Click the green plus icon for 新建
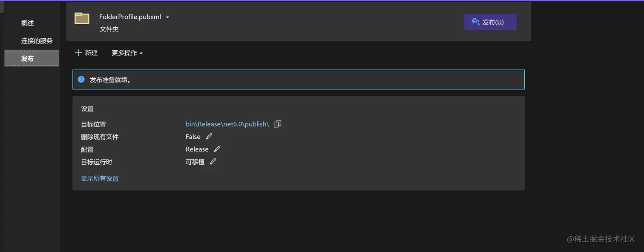Viewport: 644px width, 252px height. (x=78, y=53)
